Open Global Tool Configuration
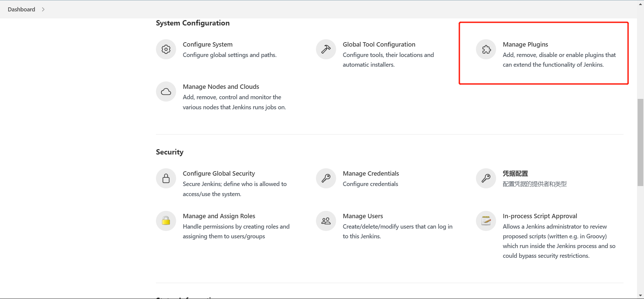The width and height of the screenshot is (644, 299). click(x=379, y=44)
